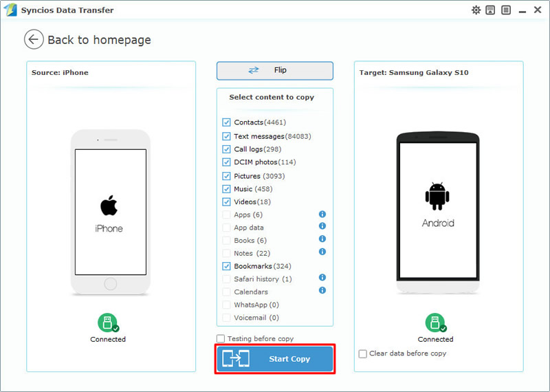Click the iPhone connected USB status icon

(108, 323)
